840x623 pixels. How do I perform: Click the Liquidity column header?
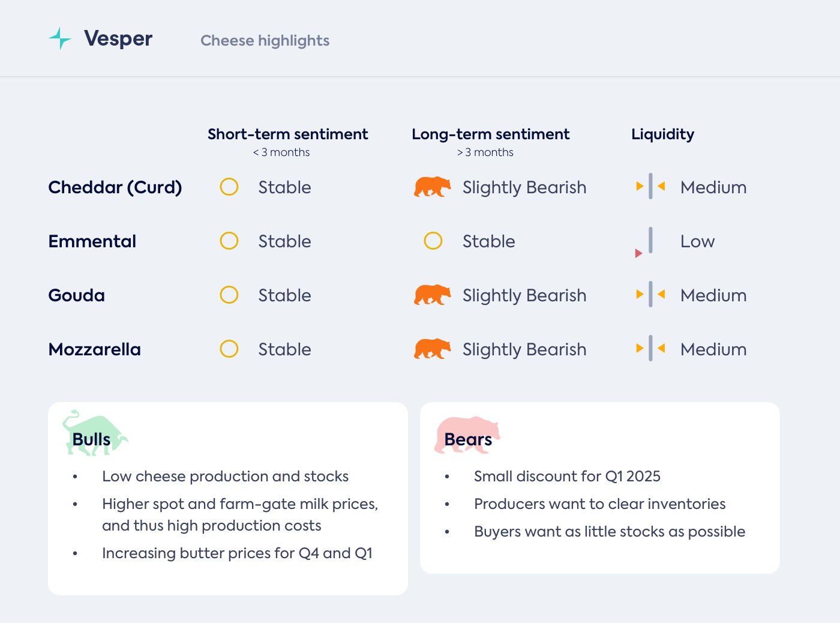[x=662, y=134]
